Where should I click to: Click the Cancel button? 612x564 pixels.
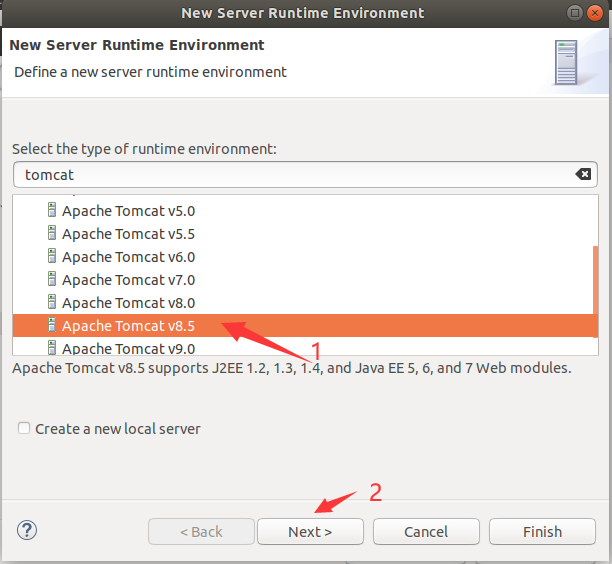tap(426, 532)
